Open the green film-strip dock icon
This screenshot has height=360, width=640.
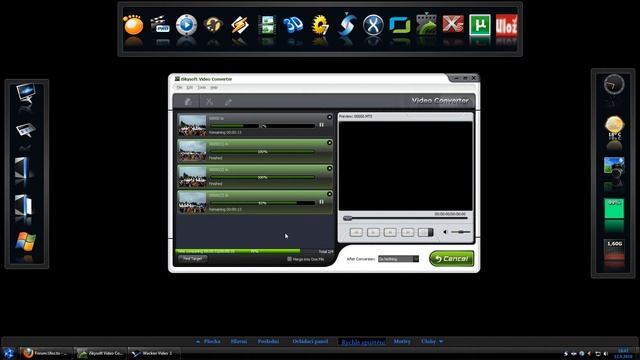point(267,25)
